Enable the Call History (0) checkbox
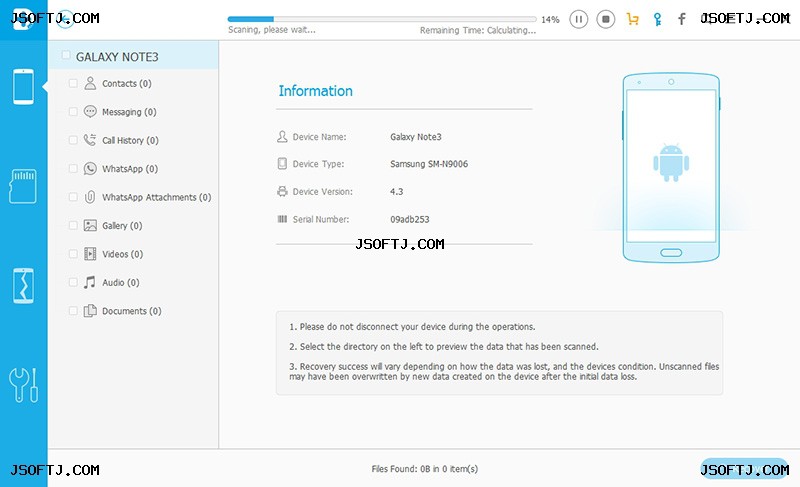Image resolution: width=800 pixels, height=487 pixels. (x=73, y=140)
